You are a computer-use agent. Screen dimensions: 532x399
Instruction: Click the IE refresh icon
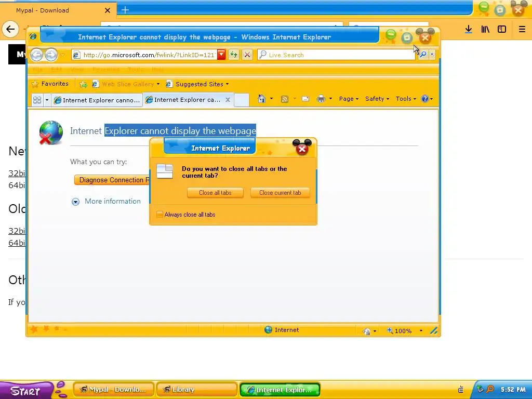[234, 55]
